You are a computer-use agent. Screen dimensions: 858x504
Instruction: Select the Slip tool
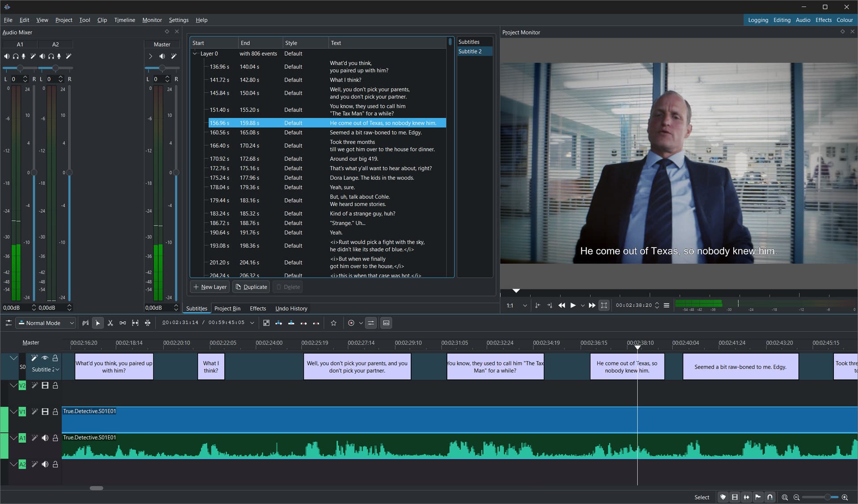pyautogui.click(x=135, y=323)
